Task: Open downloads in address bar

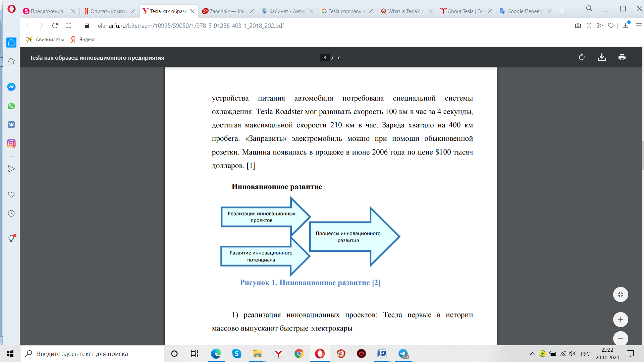Action: point(626,25)
